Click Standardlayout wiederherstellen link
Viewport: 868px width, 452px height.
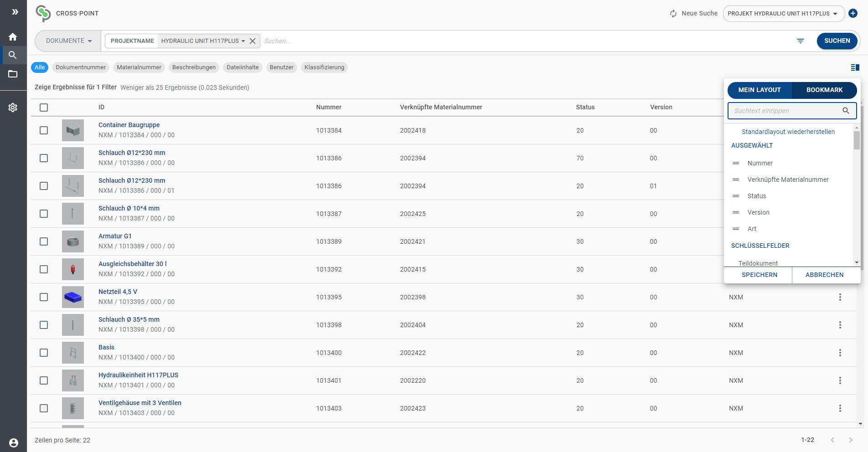tap(788, 132)
